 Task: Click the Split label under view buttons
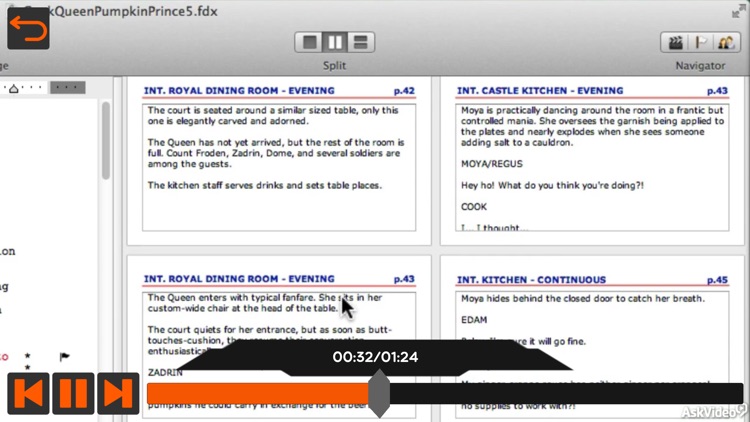coord(334,66)
